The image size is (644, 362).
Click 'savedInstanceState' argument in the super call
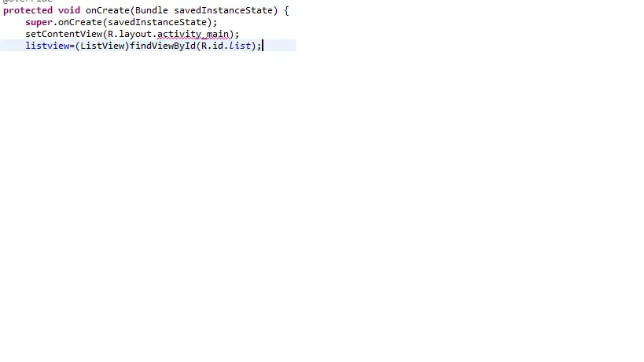point(157,22)
